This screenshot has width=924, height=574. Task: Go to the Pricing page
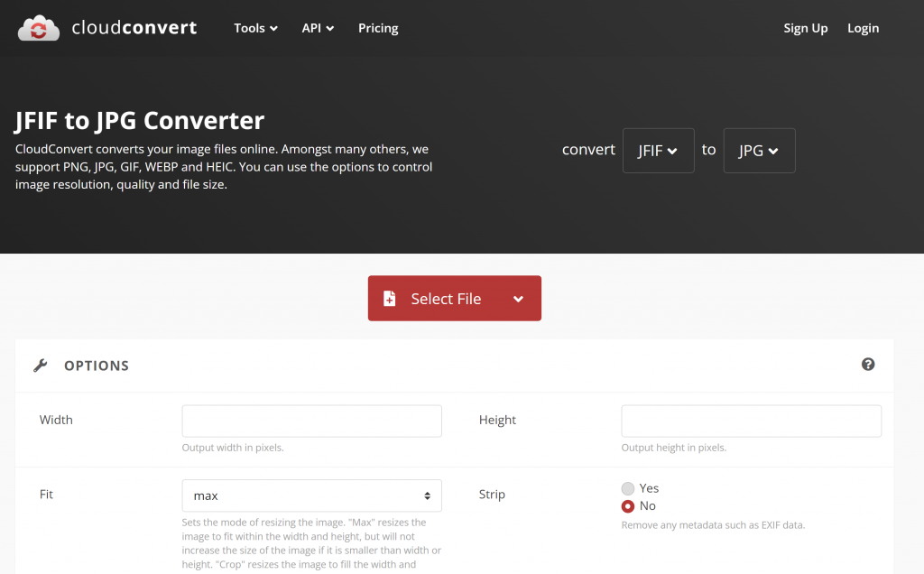click(x=378, y=28)
